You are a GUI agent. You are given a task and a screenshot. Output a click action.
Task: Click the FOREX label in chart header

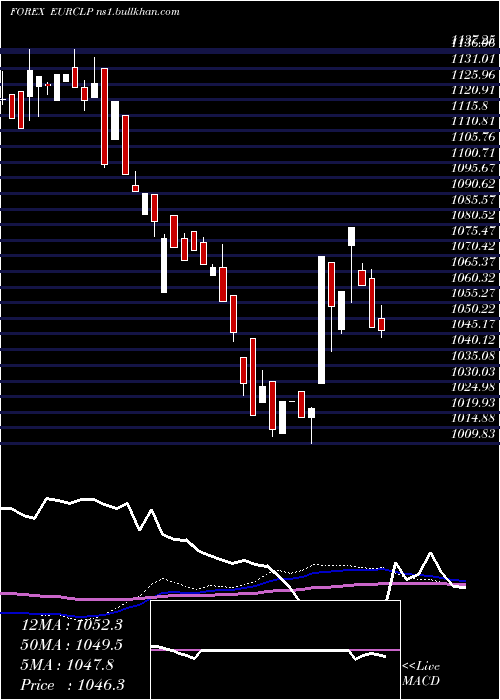pyautogui.click(x=27, y=12)
